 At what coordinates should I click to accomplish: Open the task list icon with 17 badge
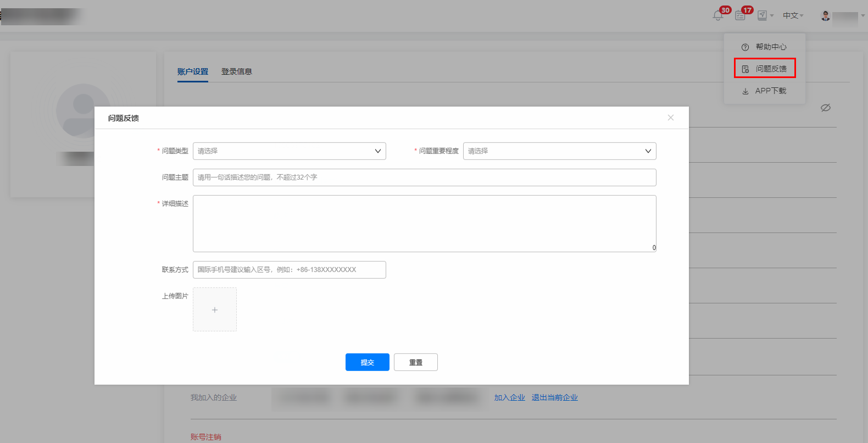click(x=741, y=16)
